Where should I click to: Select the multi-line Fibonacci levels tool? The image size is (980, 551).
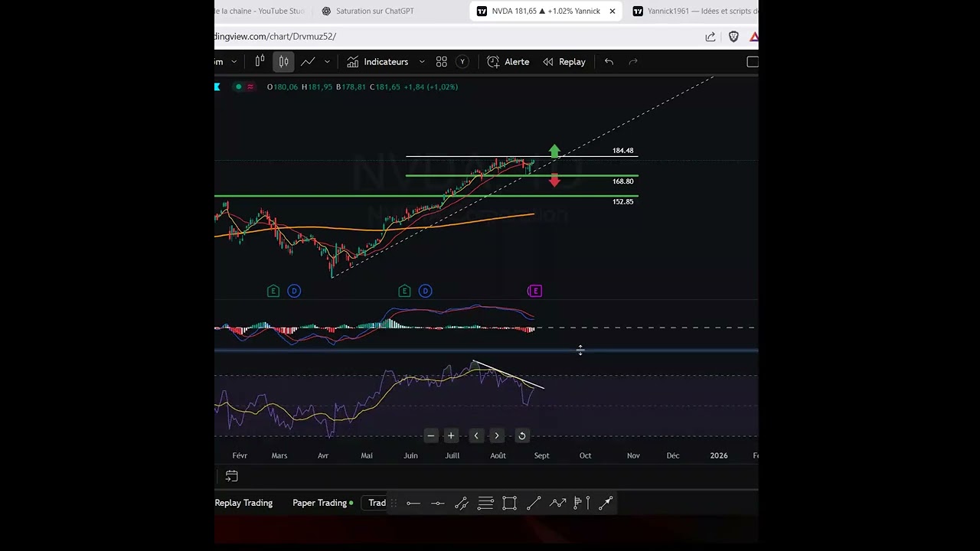click(485, 503)
